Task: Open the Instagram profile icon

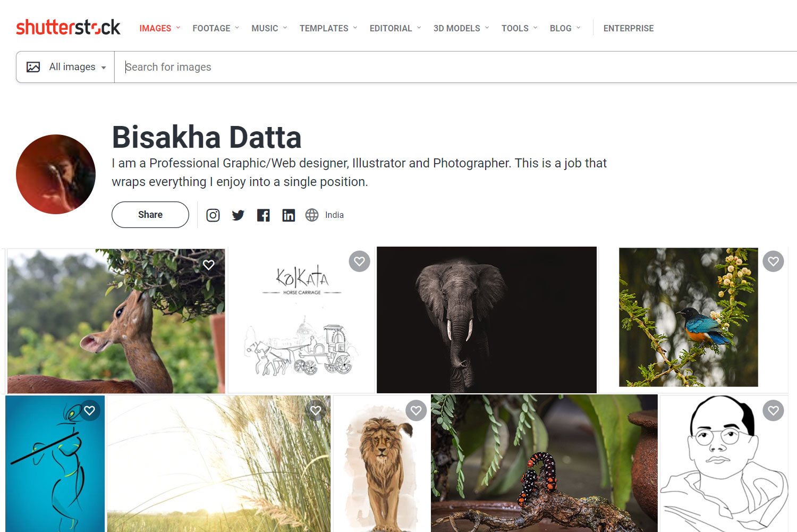Action: (213, 215)
